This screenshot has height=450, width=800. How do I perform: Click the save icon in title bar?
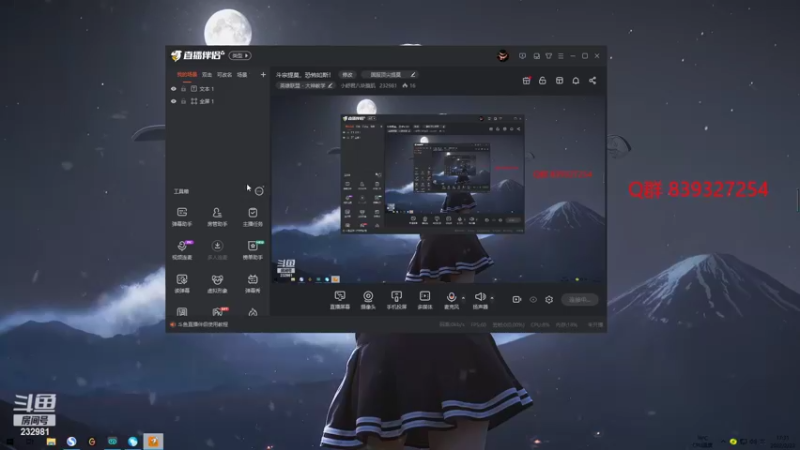(536, 56)
